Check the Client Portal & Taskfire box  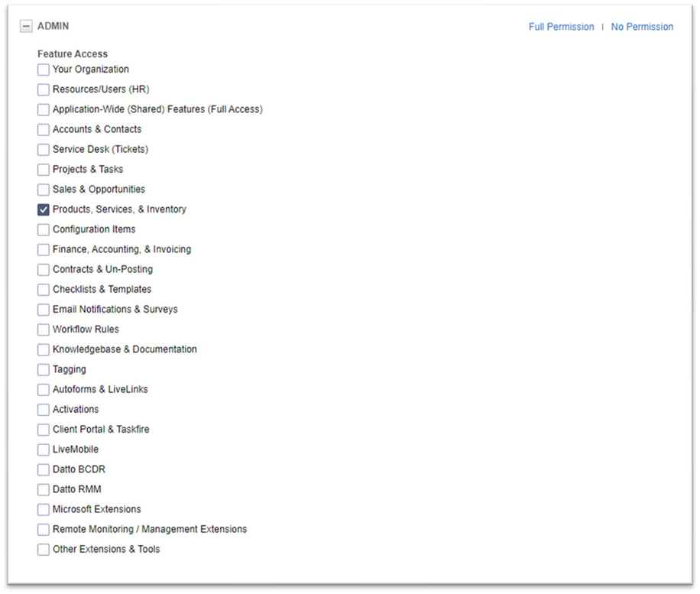coord(43,429)
